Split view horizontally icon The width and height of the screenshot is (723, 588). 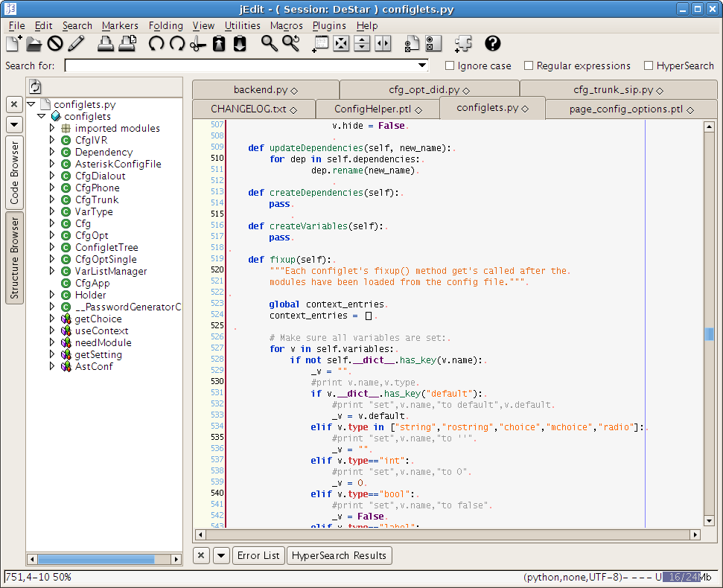coord(362,44)
